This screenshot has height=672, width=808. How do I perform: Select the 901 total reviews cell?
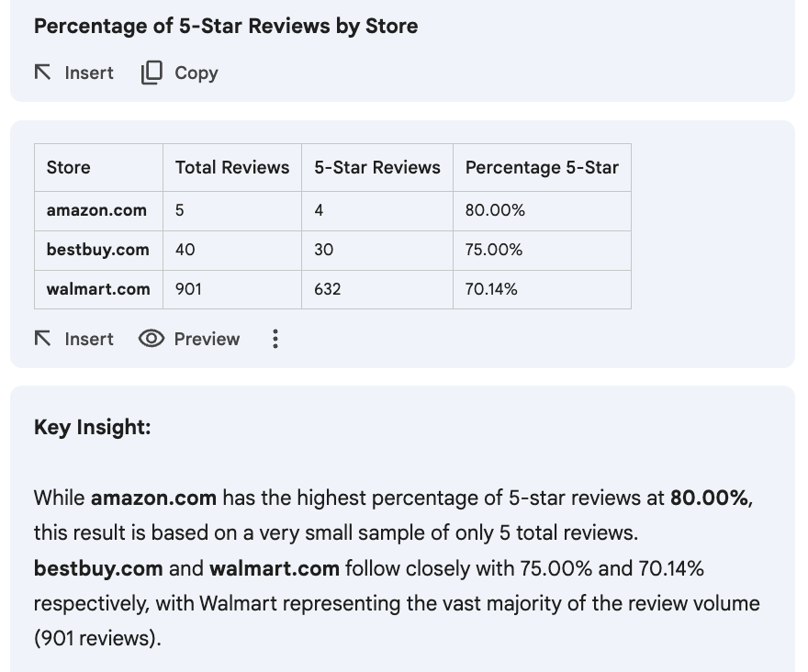pyautogui.click(x=188, y=289)
